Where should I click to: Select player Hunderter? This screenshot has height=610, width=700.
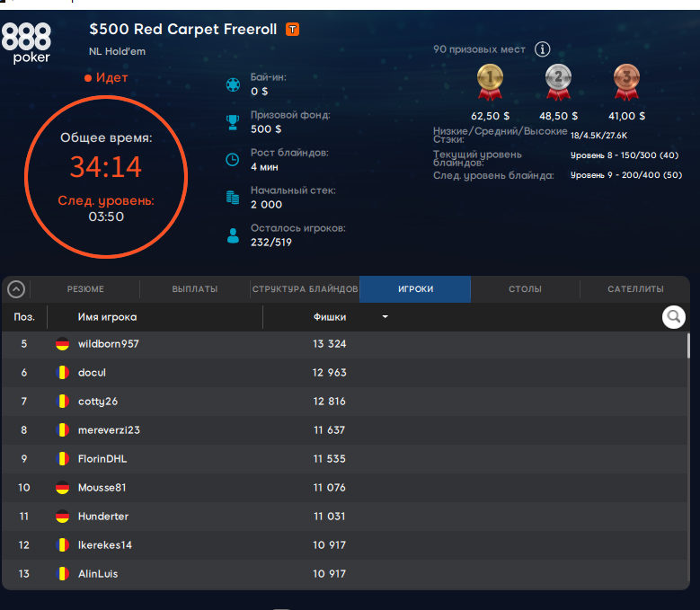[103, 517]
